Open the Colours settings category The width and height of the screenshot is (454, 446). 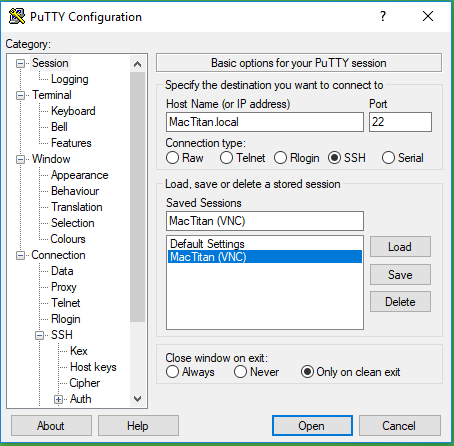68,239
